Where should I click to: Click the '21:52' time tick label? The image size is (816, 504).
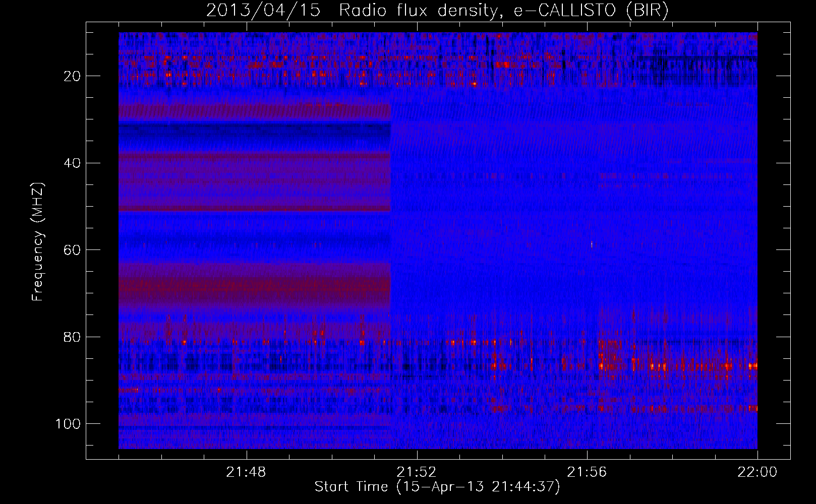pos(417,472)
